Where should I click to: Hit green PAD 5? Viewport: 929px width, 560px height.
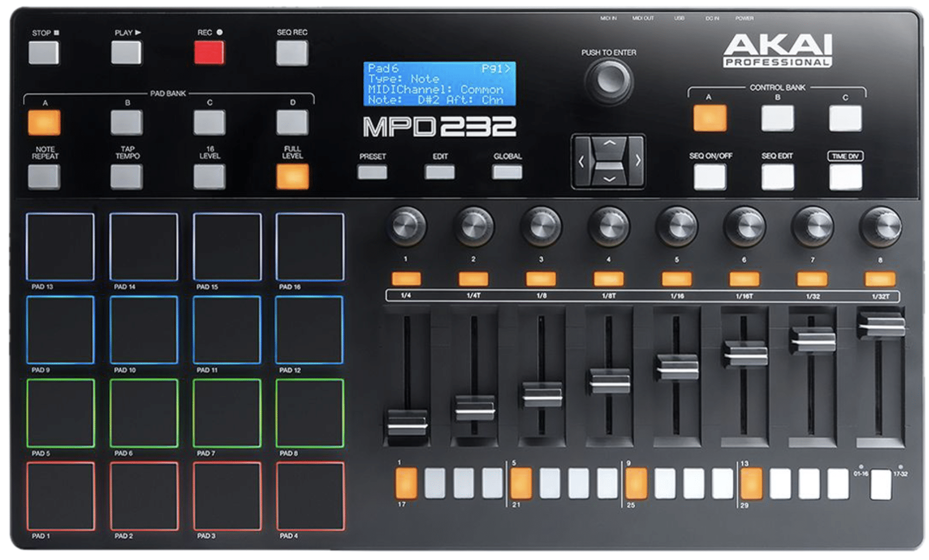pos(60,413)
